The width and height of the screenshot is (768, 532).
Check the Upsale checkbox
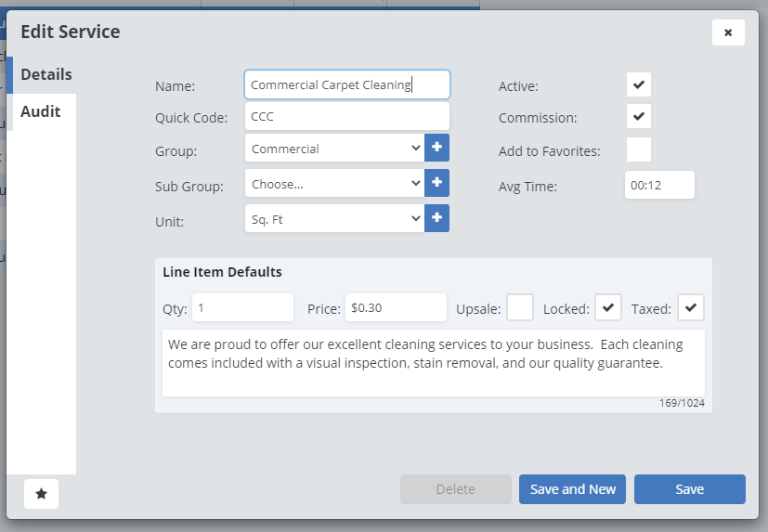pyautogui.click(x=520, y=307)
